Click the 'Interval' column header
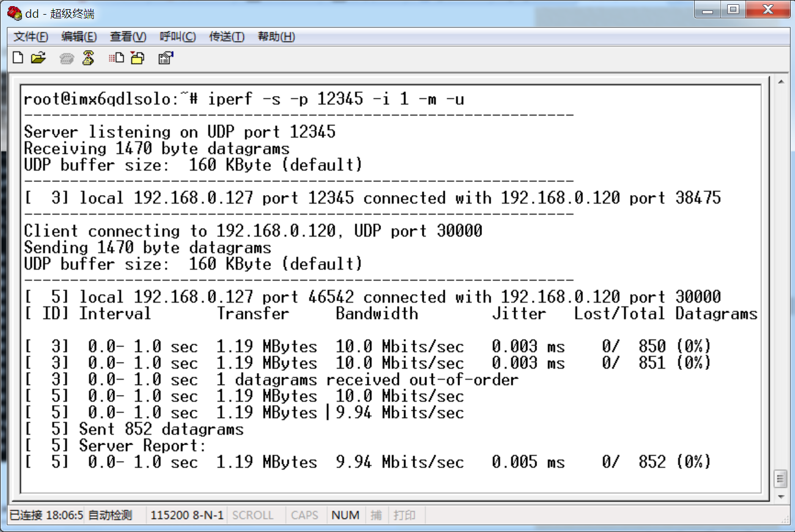This screenshot has width=795, height=532. click(x=115, y=314)
